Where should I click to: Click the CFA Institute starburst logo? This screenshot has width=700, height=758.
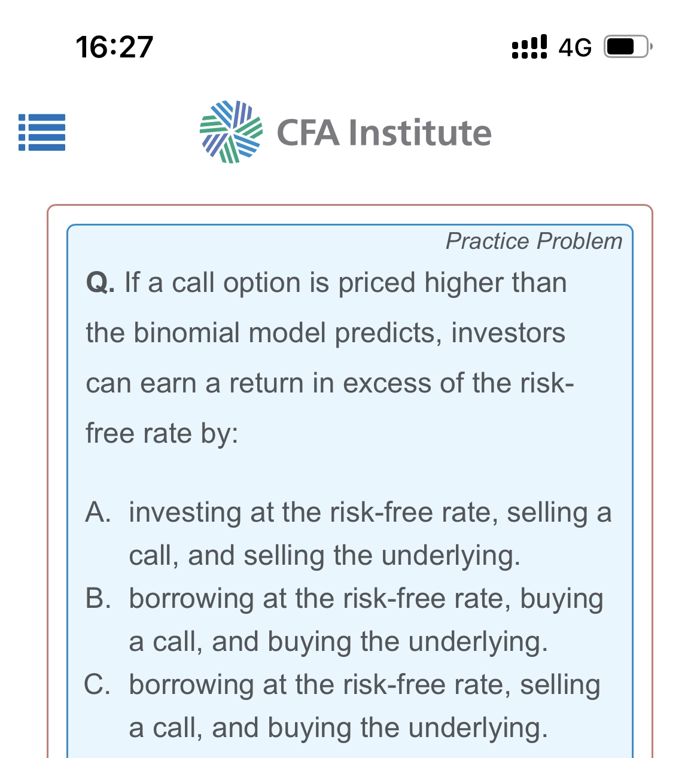tap(231, 132)
